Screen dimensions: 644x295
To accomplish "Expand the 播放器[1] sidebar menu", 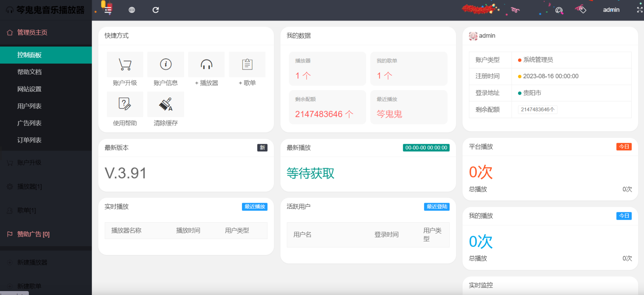I will click(29, 186).
